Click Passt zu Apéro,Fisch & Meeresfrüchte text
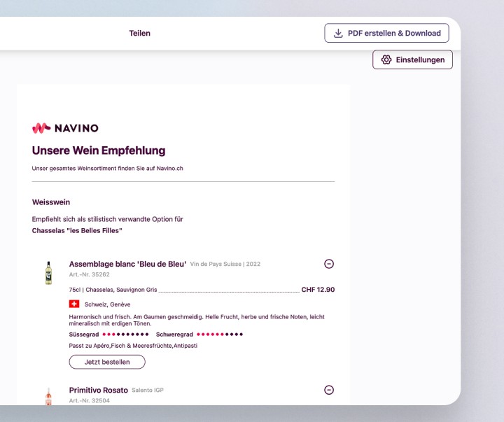 point(133,346)
